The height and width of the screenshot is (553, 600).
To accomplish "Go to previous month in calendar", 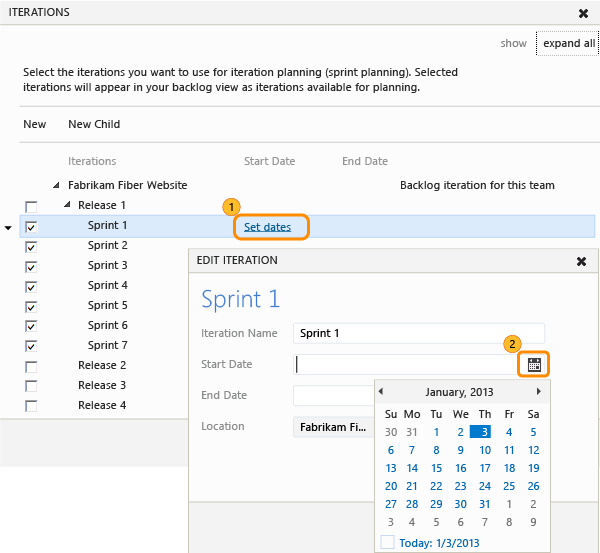I will tap(380, 391).
